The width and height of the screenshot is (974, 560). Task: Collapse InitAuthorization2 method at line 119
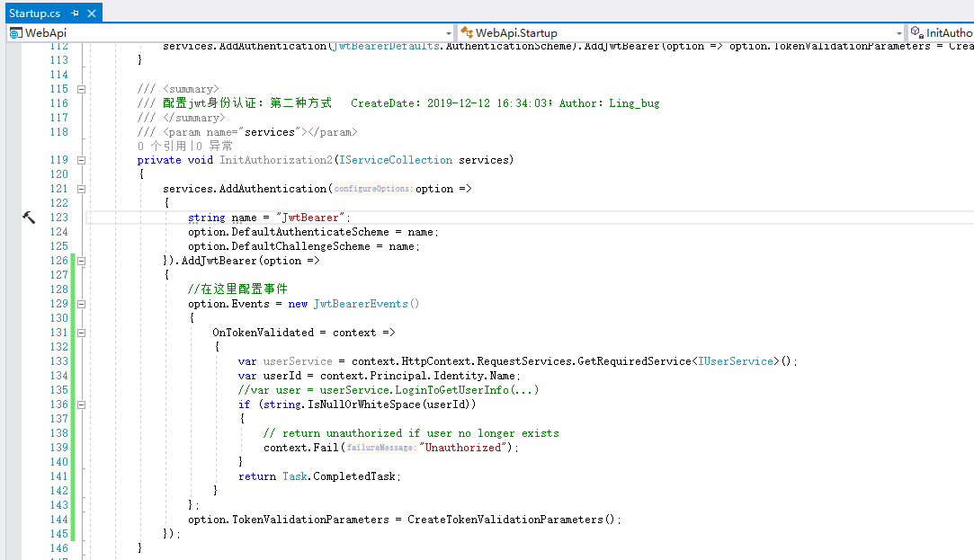pos(81,160)
